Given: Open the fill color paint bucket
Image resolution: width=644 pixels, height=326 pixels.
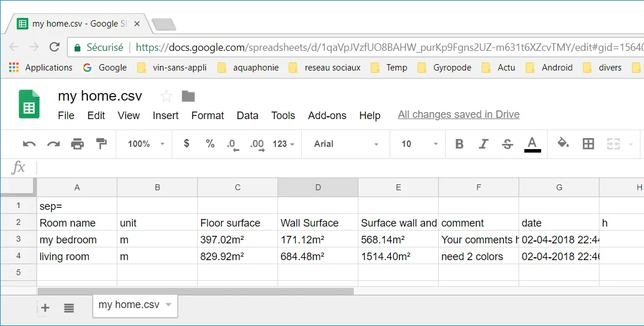Looking at the screenshot, I should point(563,143).
